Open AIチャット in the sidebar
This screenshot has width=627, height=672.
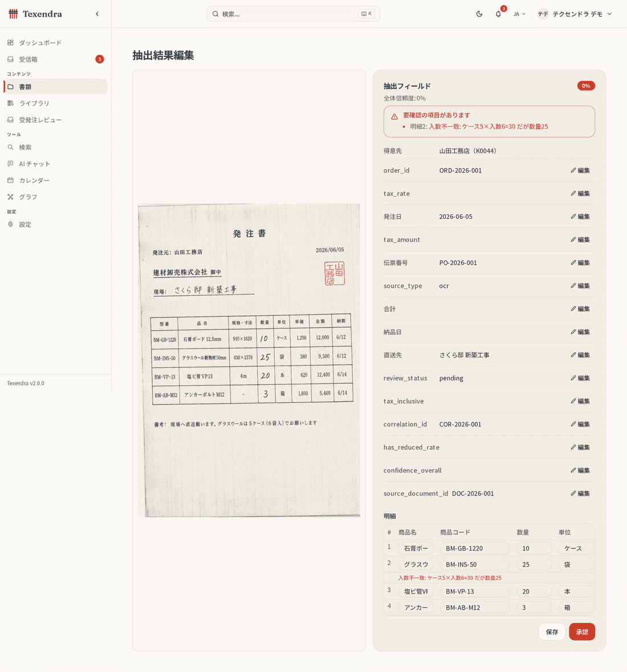click(55, 164)
